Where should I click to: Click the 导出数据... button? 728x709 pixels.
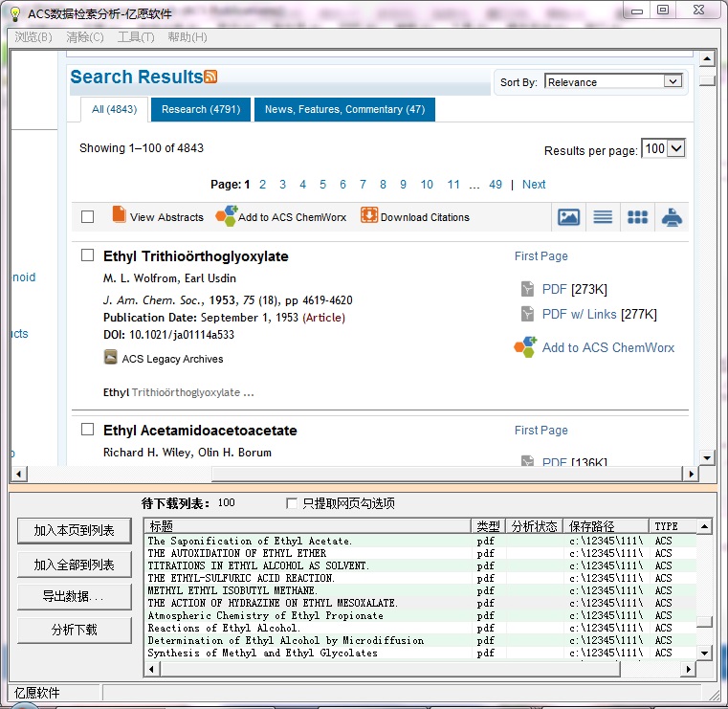click(75, 597)
